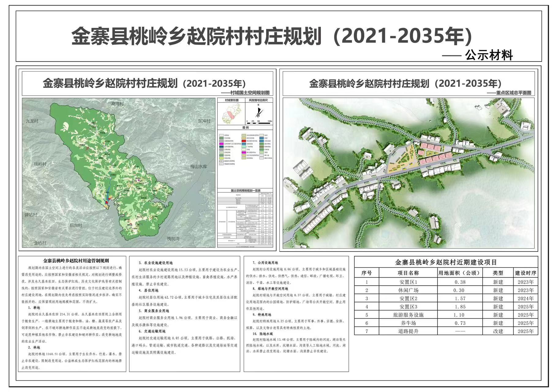Image resolution: width=557 pixels, height=392 pixels.
Task: Click the 改建 type cell
Action: click(x=498, y=331)
